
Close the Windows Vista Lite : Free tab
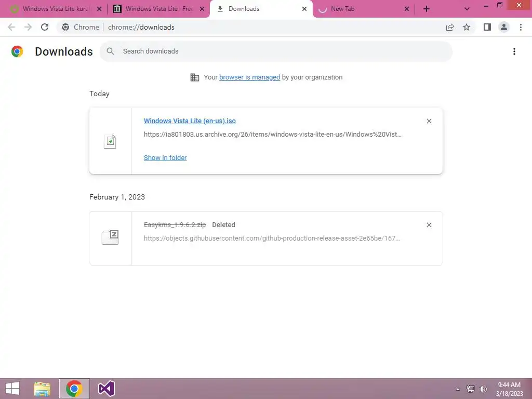click(x=202, y=9)
